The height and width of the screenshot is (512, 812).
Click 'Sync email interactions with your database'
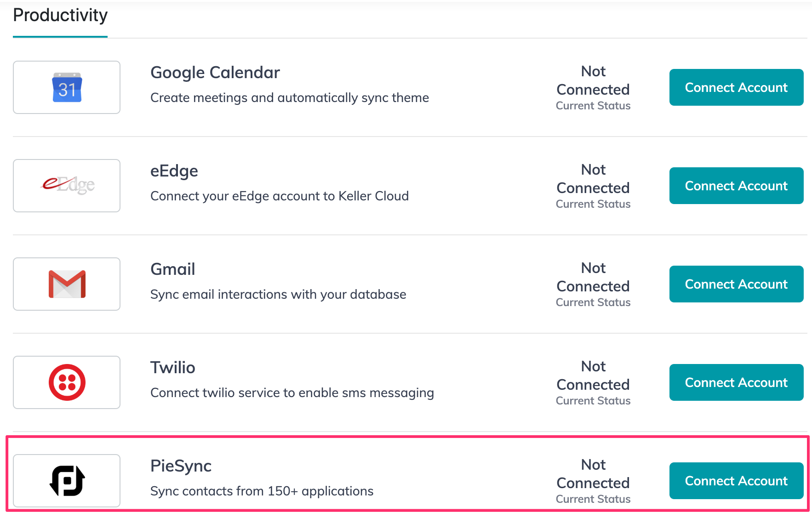coord(278,295)
